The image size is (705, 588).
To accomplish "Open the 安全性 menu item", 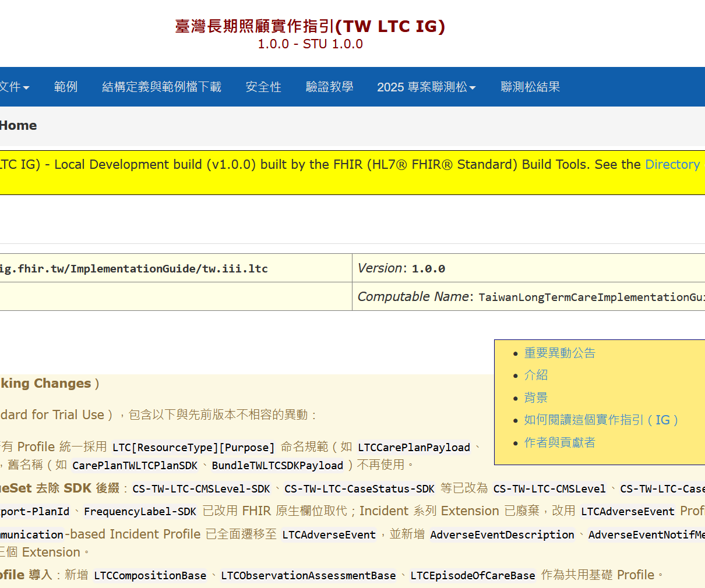I will click(x=263, y=87).
